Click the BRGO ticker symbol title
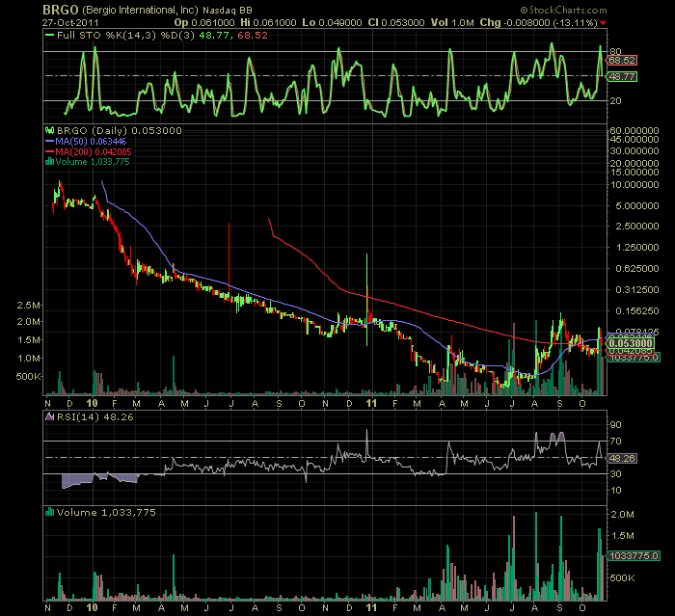675x616 pixels. click(60, 10)
